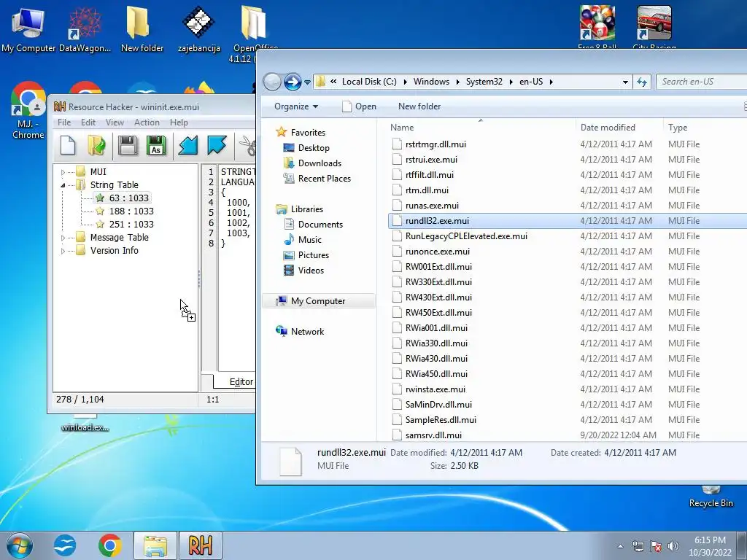747x560 pixels.
Task: Click the Save As icon in Resource Hacker
Action: pos(156,146)
